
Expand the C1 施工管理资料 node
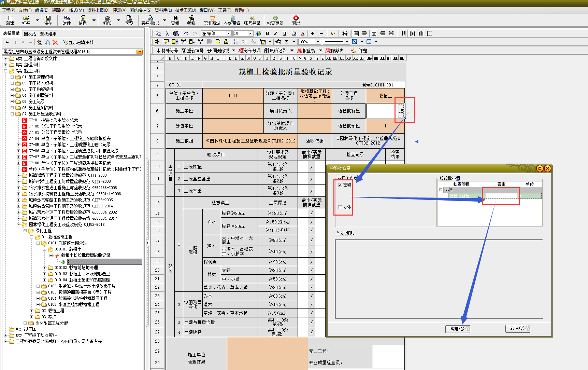[12, 77]
